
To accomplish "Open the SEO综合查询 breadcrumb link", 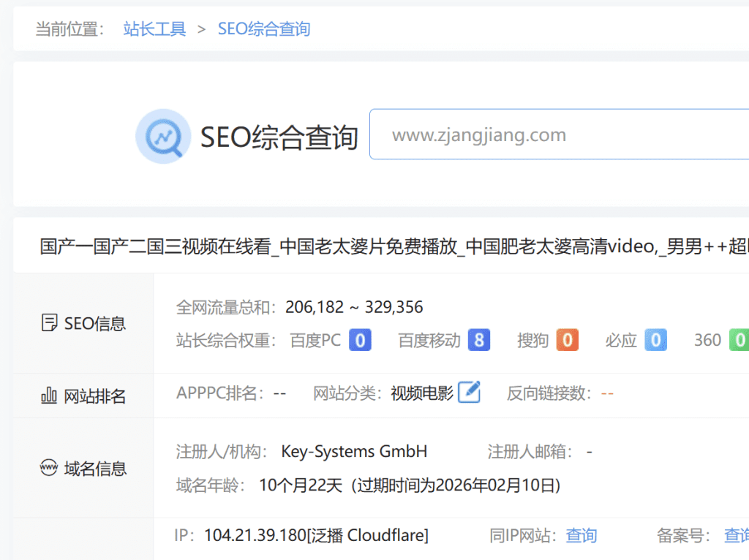I will click(264, 29).
